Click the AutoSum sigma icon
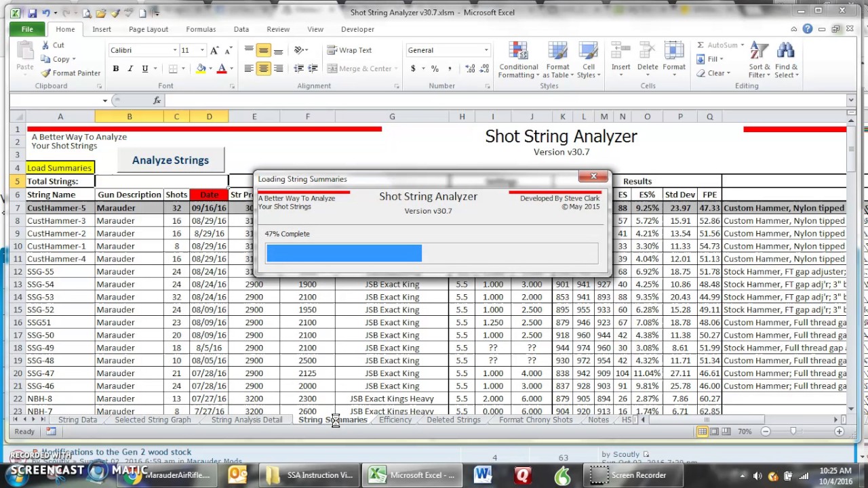 [701, 45]
